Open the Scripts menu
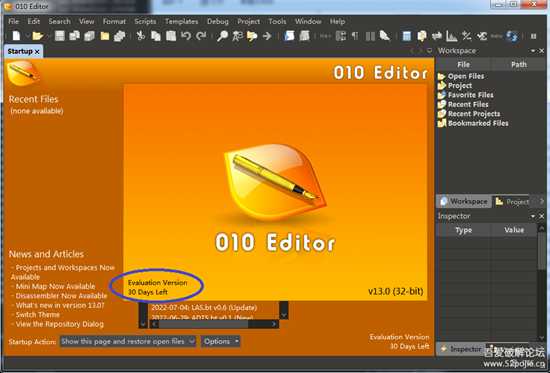Screen dimensions: 550x373 [145, 21]
